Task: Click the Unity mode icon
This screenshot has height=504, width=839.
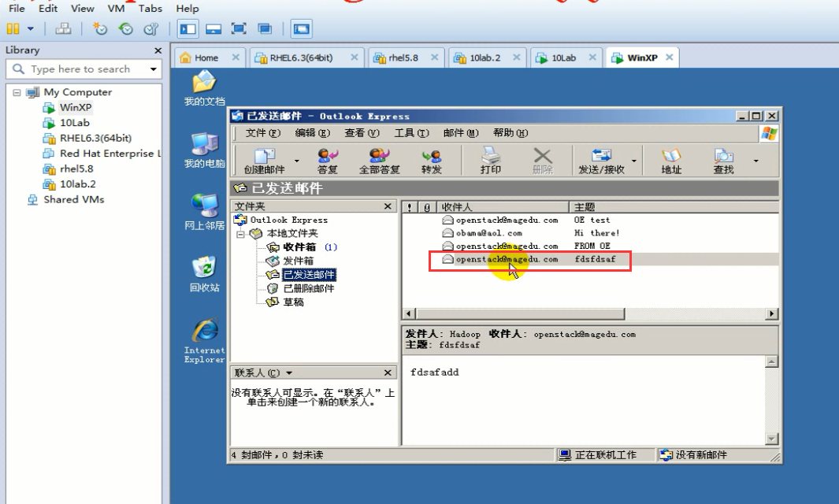Action: point(265,29)
